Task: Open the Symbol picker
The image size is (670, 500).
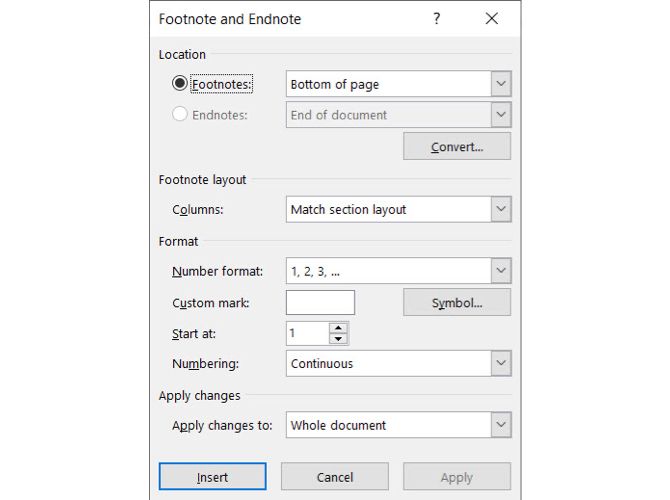Action: click(456, 303)
